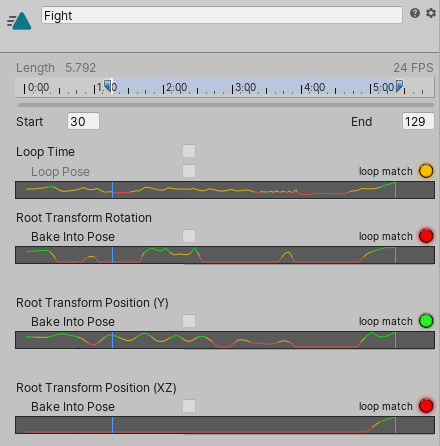Enable the Loop Time checkbox

(189, 151)
